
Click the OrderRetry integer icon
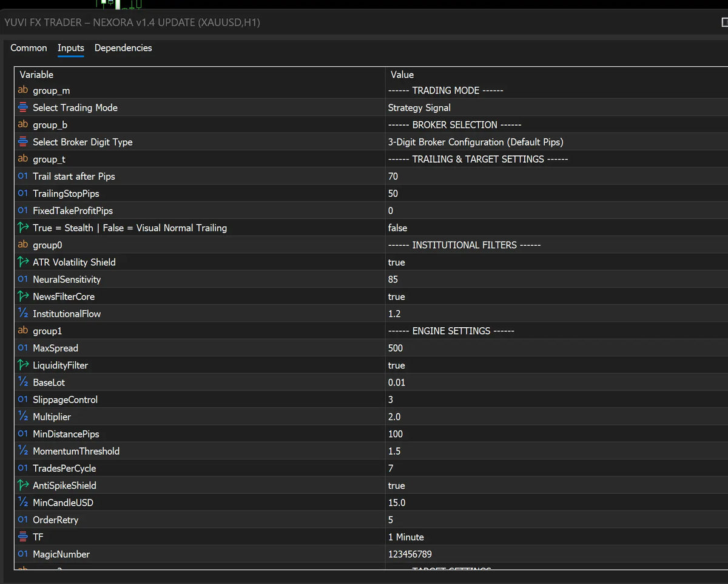click(x=23, y=520)
